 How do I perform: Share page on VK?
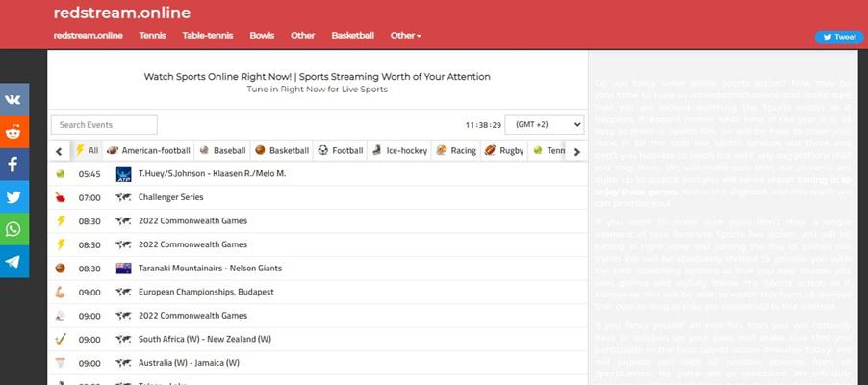(14, 99)
